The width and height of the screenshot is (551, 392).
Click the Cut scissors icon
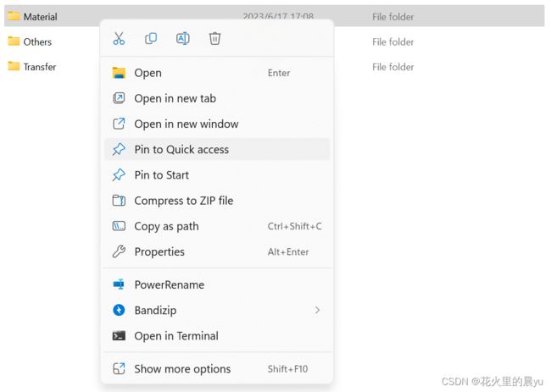(119, 38)
